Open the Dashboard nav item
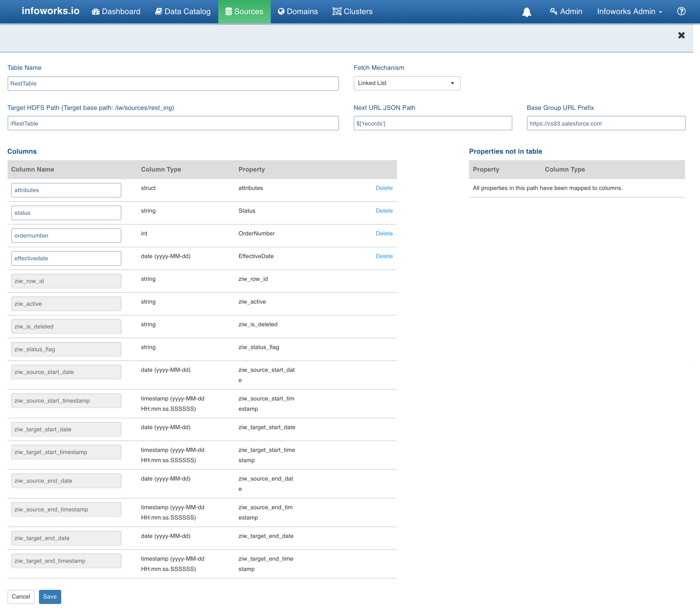The width and height of the screenshot is (700, 615). pyautogui.click(x=116, y=12)
